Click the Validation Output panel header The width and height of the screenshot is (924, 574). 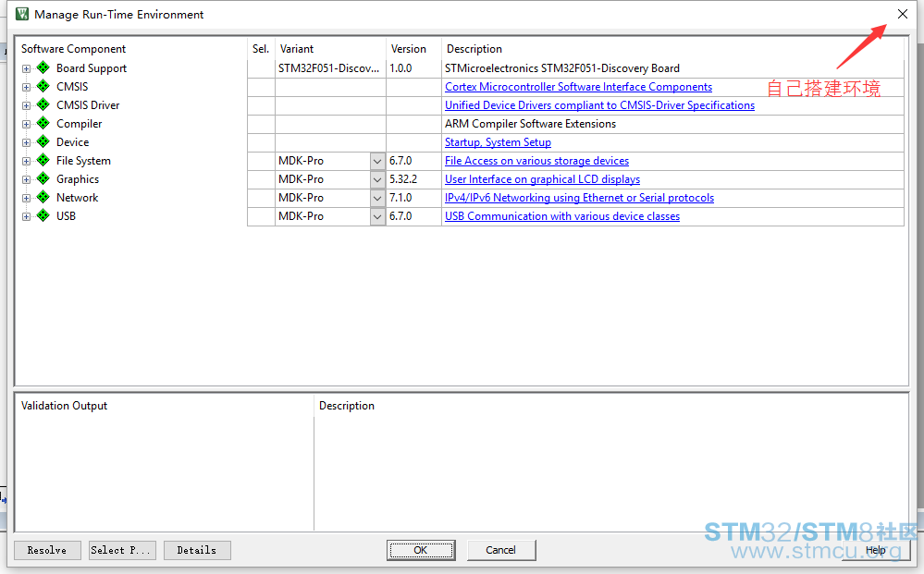click(x=64, y=406)
